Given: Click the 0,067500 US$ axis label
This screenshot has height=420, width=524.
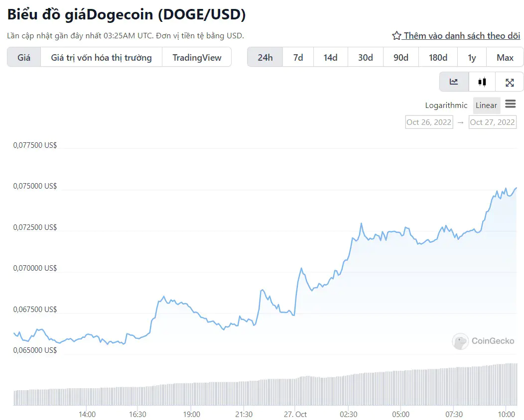Looking at the screenshot, I should click(35, 310).
